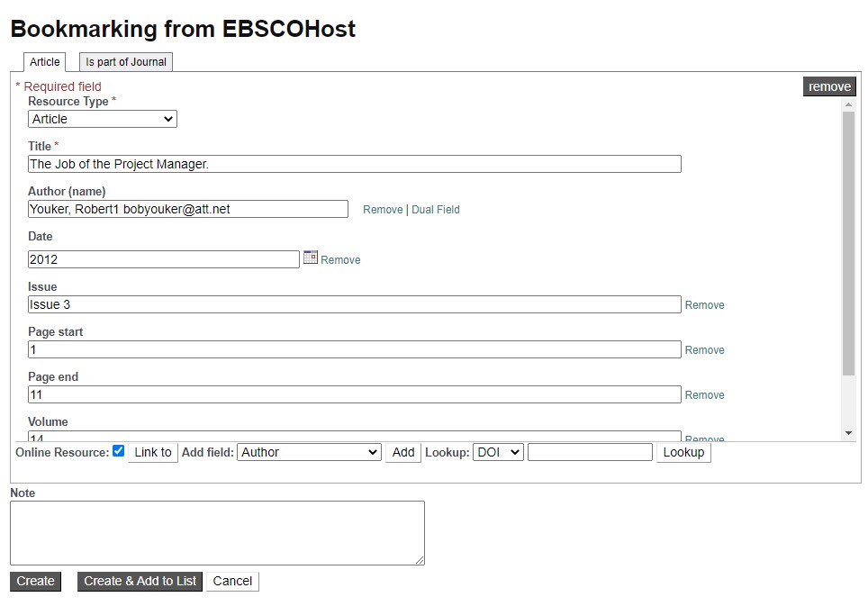Open the Resource Type dropdown

tap(103, 119)
